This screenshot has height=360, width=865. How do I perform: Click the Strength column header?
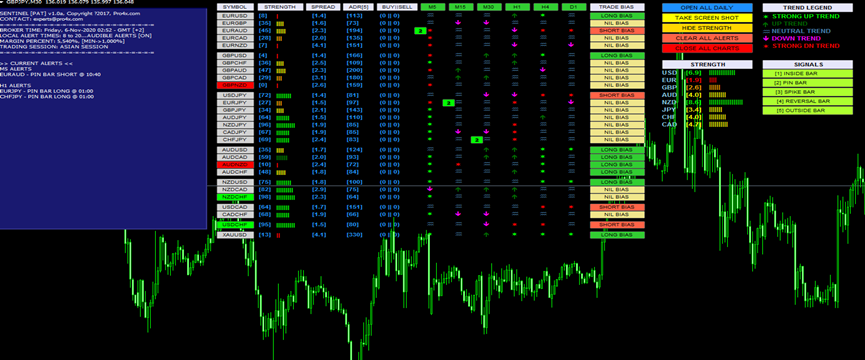click(280, 7)
